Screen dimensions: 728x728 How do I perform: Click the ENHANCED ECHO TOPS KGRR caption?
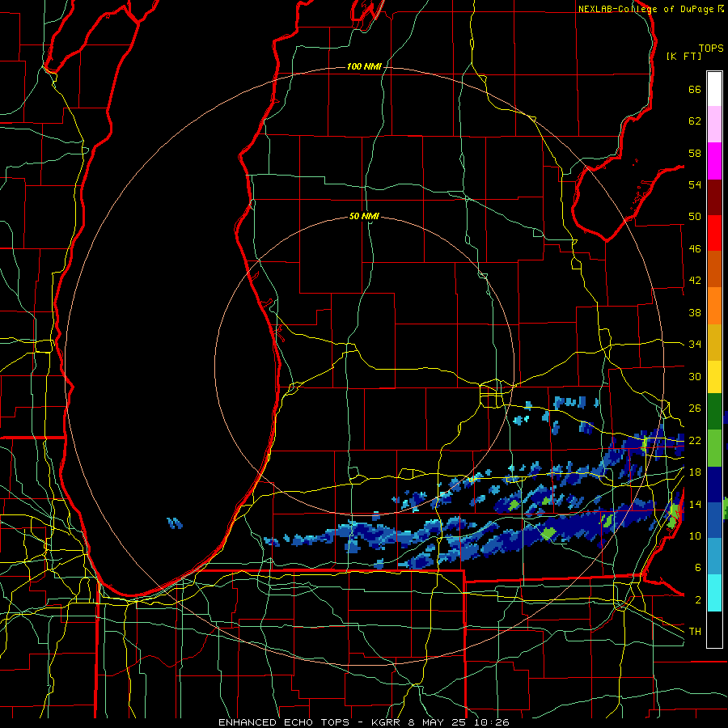point(364,722)
